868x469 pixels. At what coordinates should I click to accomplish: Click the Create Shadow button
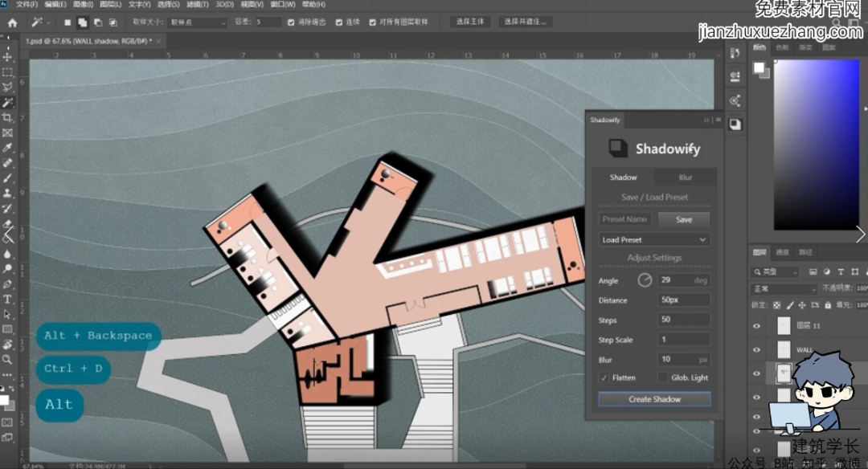654,399
